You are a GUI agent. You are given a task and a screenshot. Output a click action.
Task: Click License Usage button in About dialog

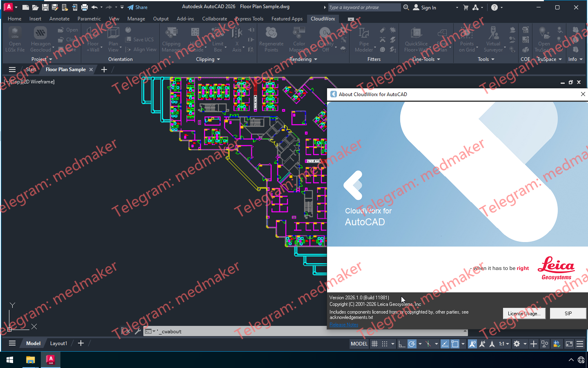click(524, 314)
